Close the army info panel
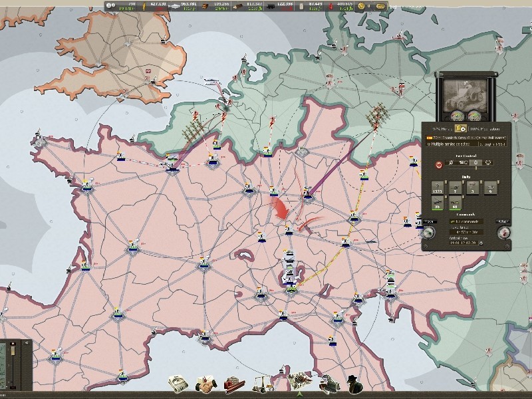 pos(495,74)
